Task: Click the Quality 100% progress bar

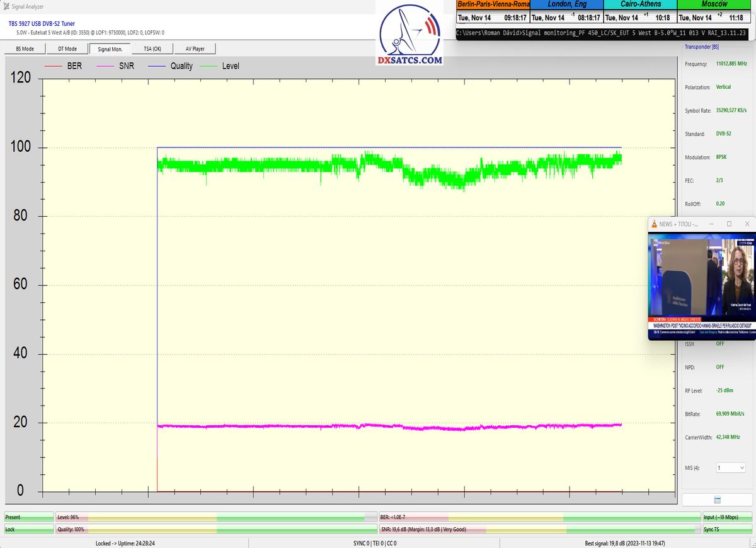Action: [215, 530]
